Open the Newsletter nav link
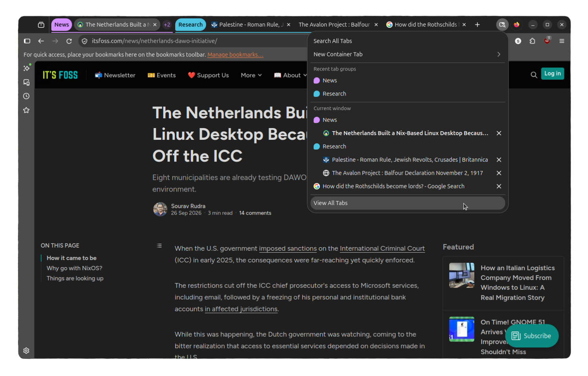Screen dimensions: 588x376 [115, 75]
